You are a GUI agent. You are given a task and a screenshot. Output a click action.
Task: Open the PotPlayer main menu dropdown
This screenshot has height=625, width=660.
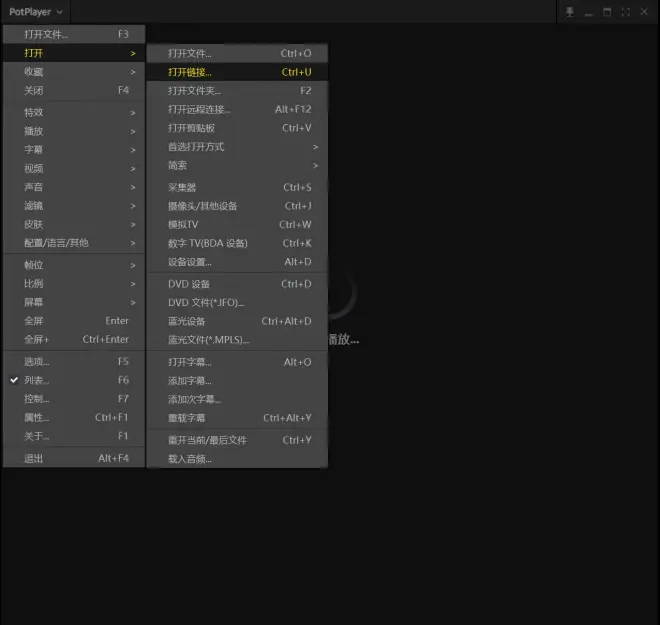[x=35, y=12]
